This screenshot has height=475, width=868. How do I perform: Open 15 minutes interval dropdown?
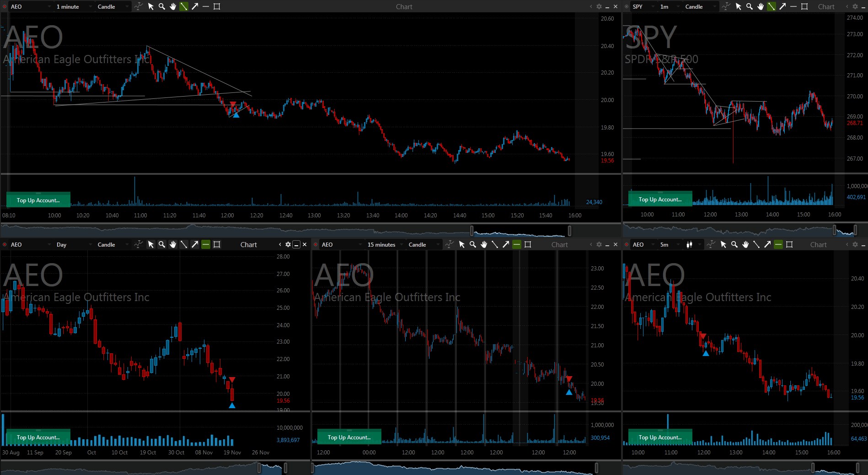[384, 244]
